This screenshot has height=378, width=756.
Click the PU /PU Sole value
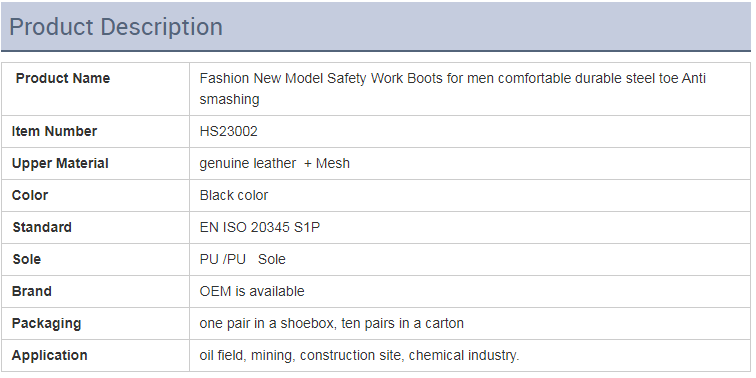click(243, 259)
